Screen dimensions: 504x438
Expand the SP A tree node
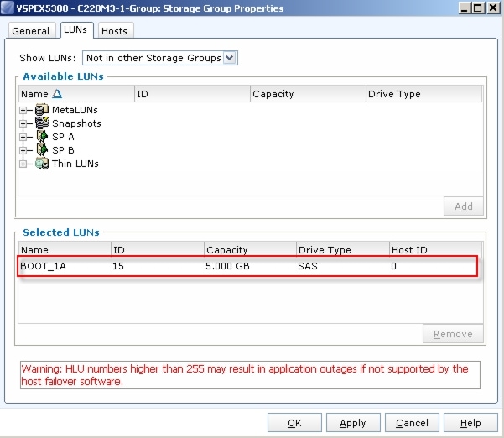23,137
